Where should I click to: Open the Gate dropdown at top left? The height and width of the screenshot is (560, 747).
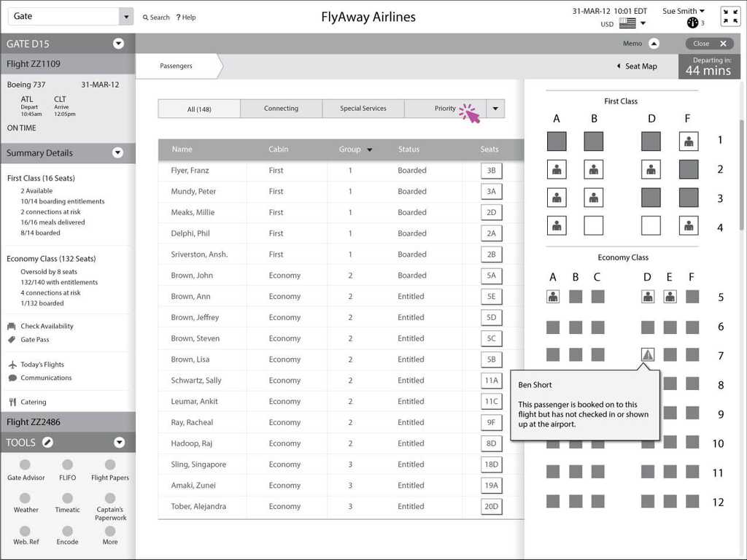(x=125, y=17)
